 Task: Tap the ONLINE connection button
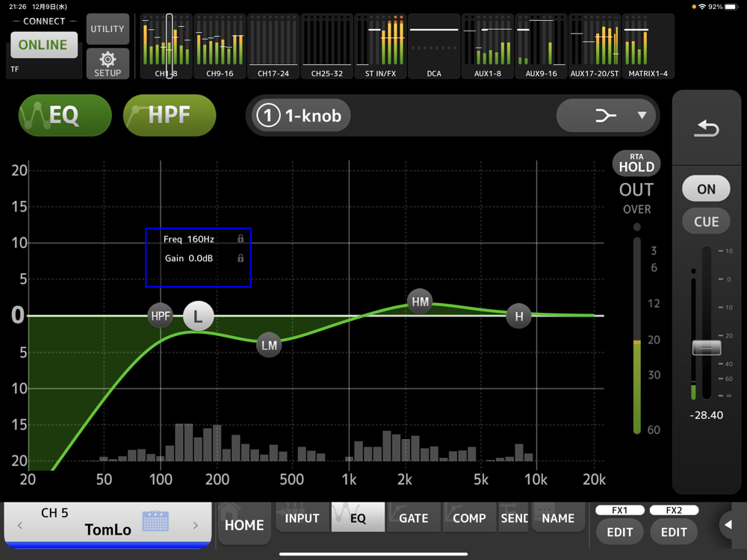pos(44,45)
